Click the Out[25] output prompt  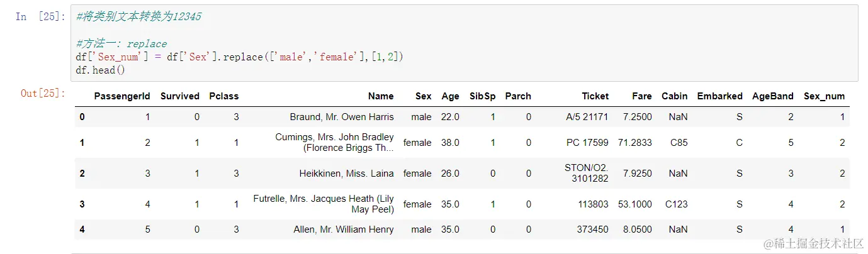pos(43,93)
